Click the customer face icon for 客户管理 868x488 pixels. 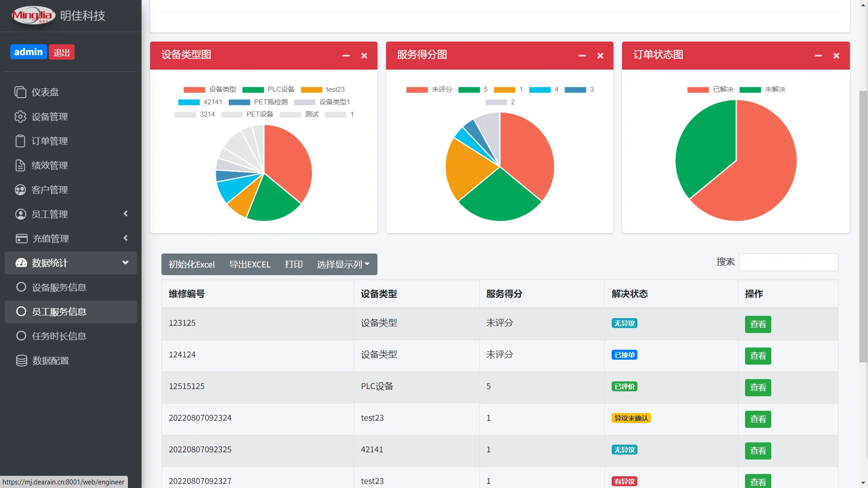pyautogui.click(x=20, y=190)
